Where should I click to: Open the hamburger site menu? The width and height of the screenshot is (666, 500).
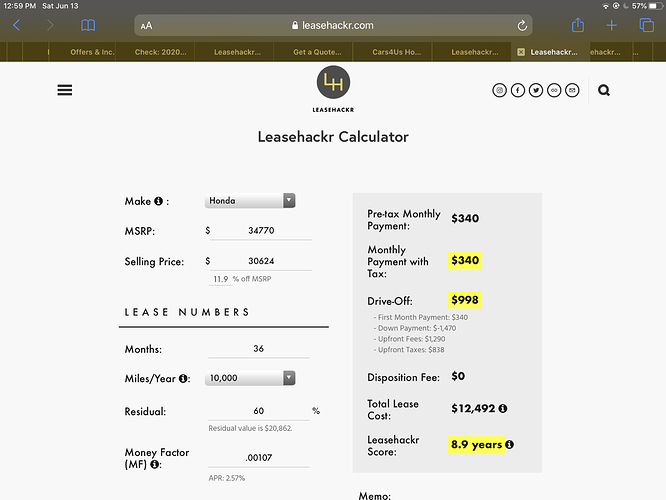pos(65,90)
